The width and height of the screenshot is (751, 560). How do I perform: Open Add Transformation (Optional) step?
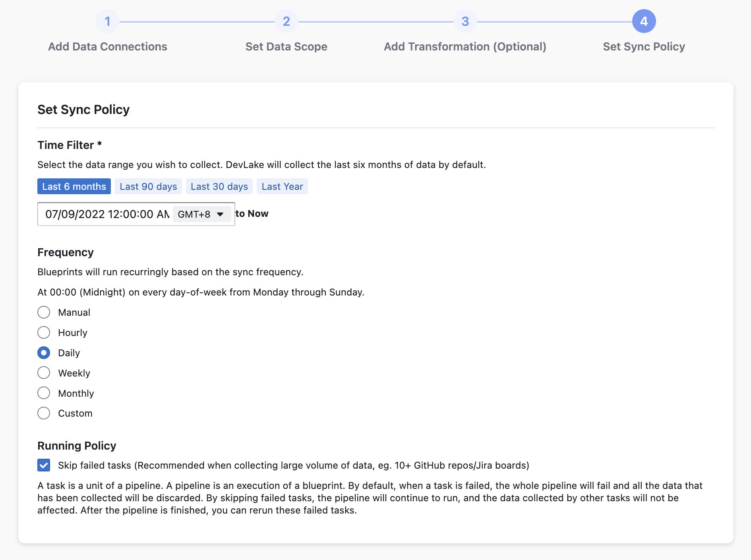coord(465,46)
